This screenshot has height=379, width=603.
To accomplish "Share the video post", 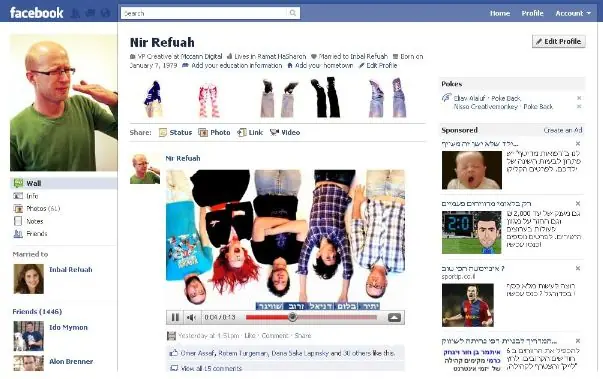I will (303, 336).
